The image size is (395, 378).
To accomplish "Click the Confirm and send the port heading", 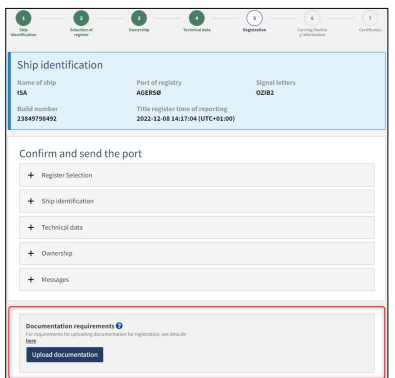I will coord(80,154).
